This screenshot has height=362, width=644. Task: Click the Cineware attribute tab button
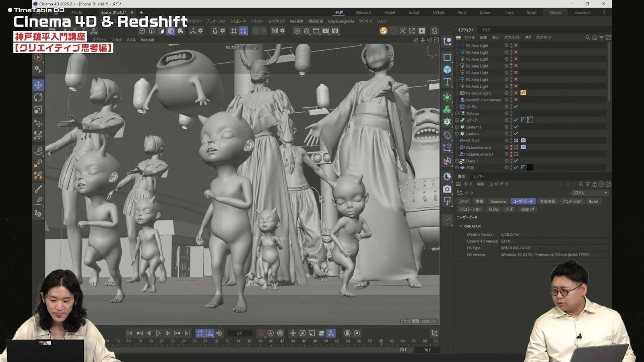click(x=498, y=202)
